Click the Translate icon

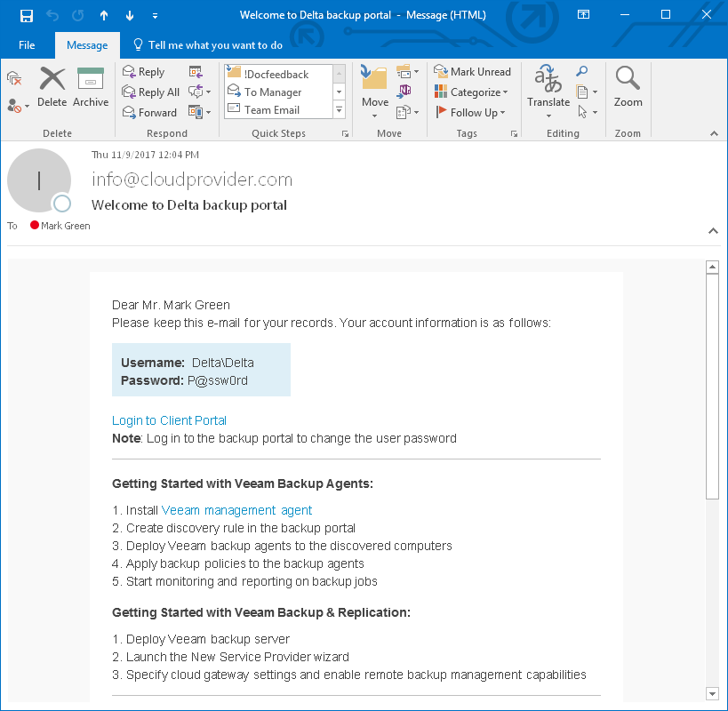[x=548, y=79]
